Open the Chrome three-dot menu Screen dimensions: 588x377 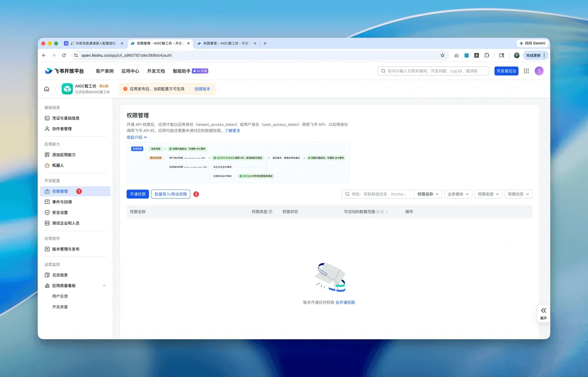[x=544, y=55]
